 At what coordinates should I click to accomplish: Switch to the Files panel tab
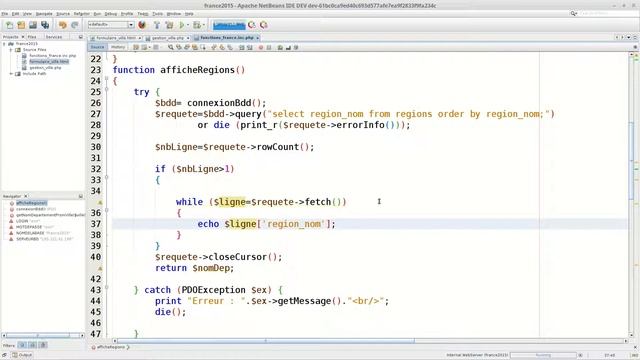point(32,37)
